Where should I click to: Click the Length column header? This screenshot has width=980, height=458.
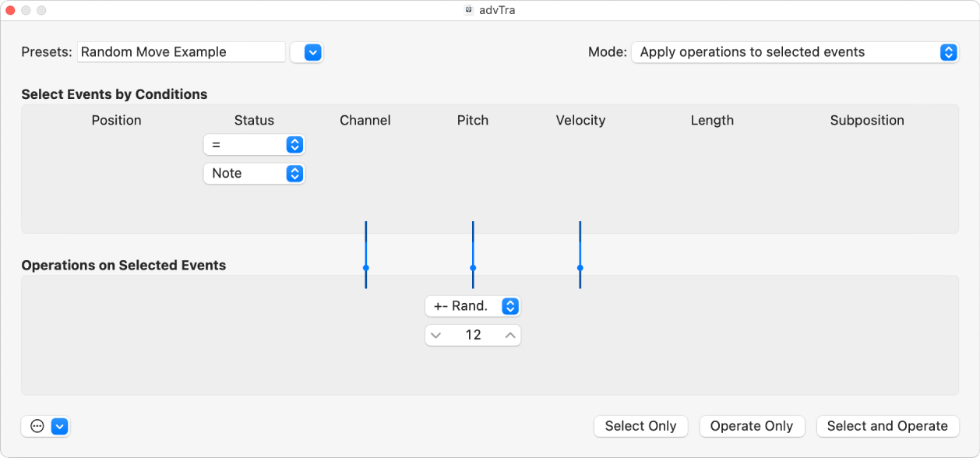pos(711,120)
